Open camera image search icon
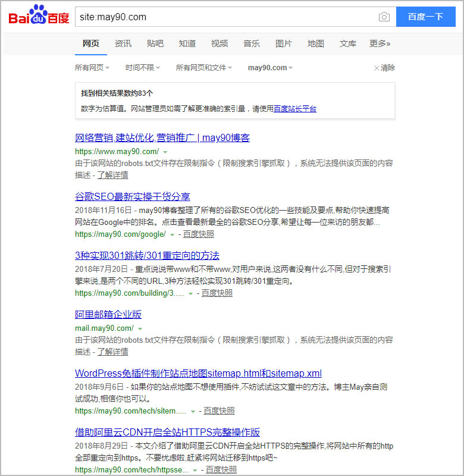Viewport: 464px width, 476px height. pos(384,17)
